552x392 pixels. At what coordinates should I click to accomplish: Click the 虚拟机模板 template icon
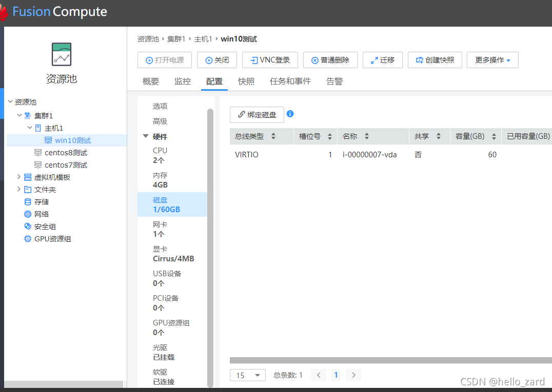tap(28, 177)
